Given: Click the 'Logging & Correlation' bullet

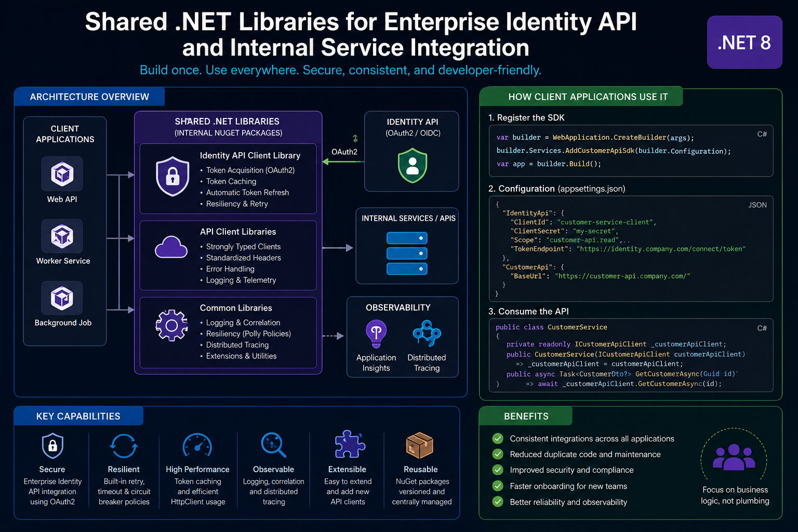Looking at the screenshot, I should [243, 323].
